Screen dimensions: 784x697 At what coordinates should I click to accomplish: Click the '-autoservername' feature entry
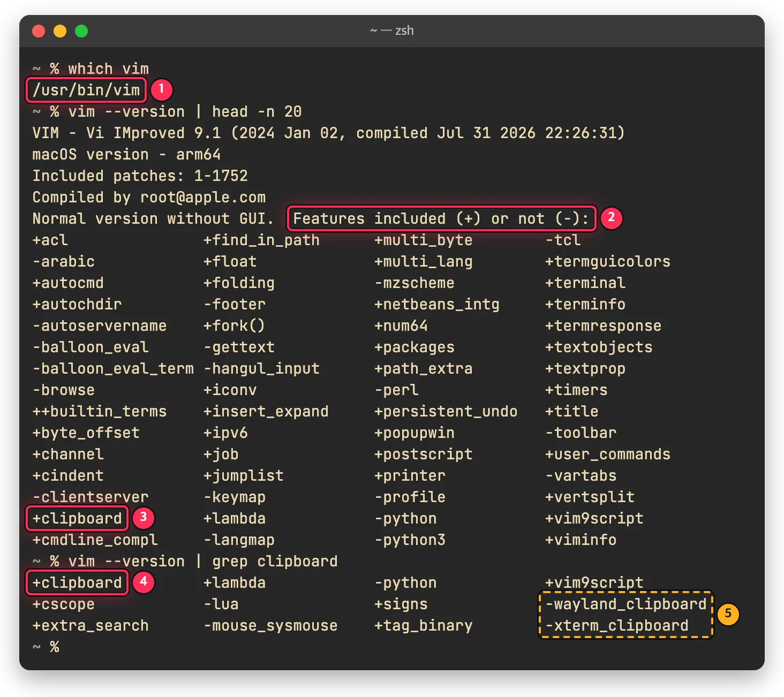click(100, 325)
